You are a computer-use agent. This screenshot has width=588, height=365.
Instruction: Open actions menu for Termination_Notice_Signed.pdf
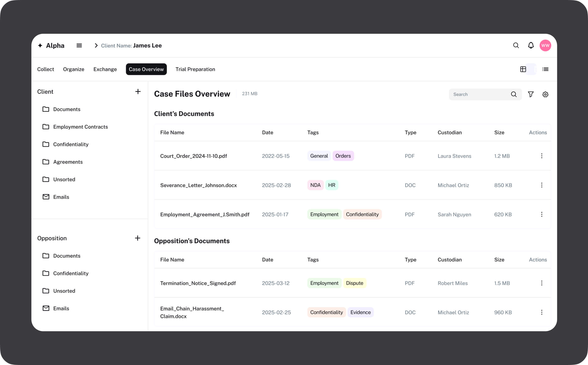click(542, 283)
